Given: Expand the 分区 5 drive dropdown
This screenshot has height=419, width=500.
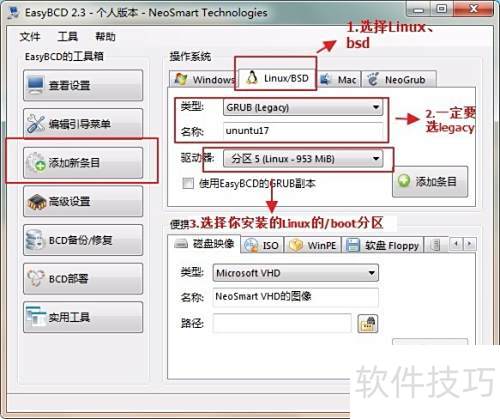Looking at the screenshot, I should 303,159.
